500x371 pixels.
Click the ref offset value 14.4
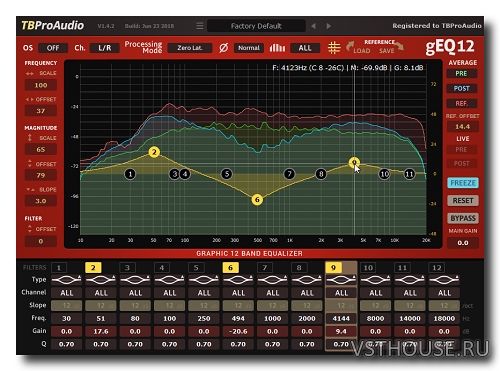click(x=463, y=127)
